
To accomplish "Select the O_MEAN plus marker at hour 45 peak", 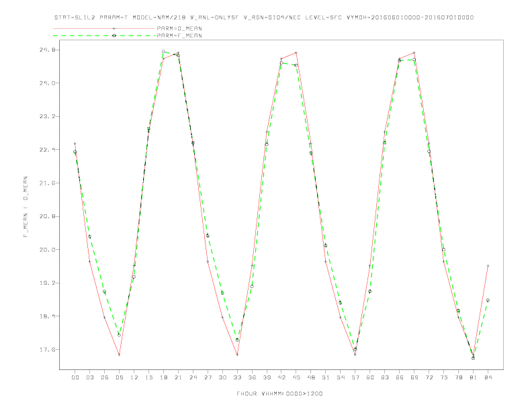I will tap(296, 52).
